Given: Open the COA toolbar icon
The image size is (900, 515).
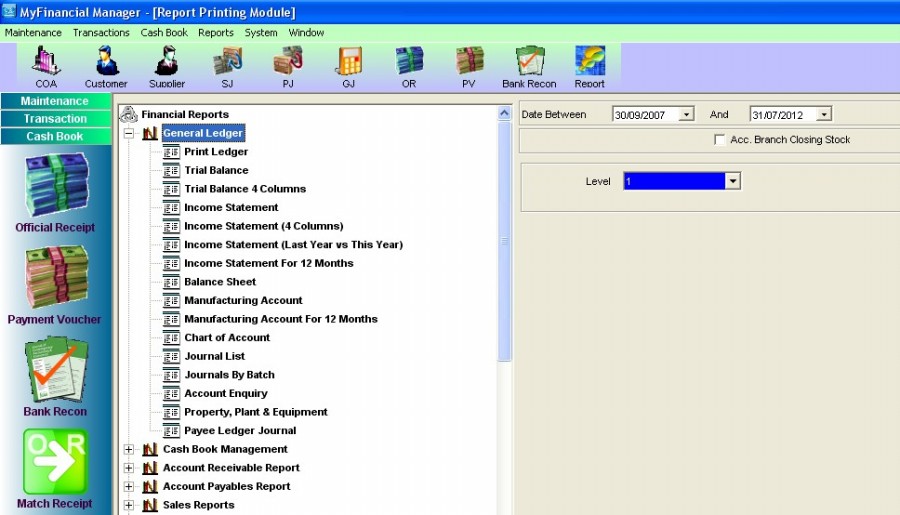Looking at the screenshot, I should (46, 61).
